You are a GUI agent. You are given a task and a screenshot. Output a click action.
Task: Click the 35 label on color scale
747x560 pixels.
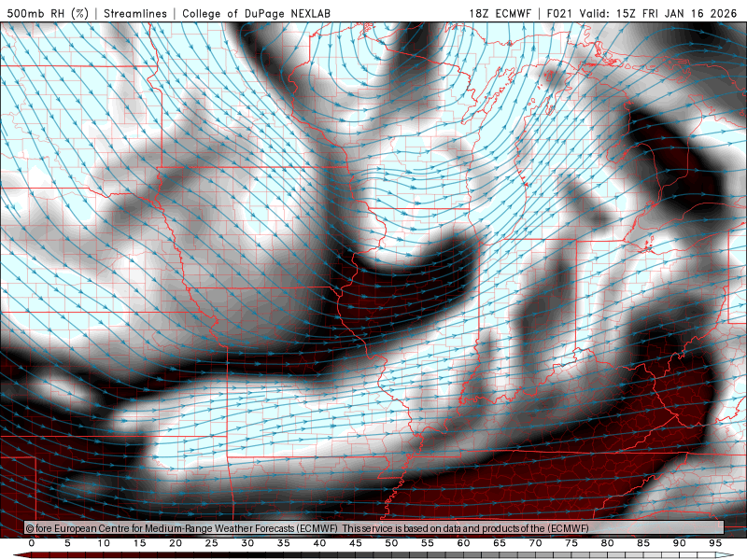pos(284,543)
